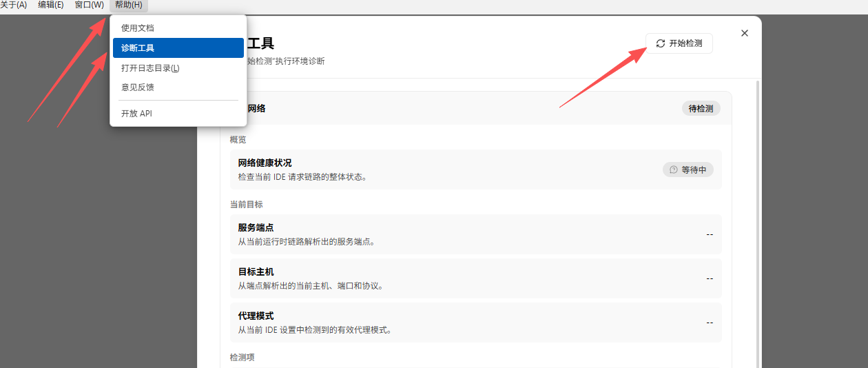Click the 帮助(H) menu

tap(129, 6)
